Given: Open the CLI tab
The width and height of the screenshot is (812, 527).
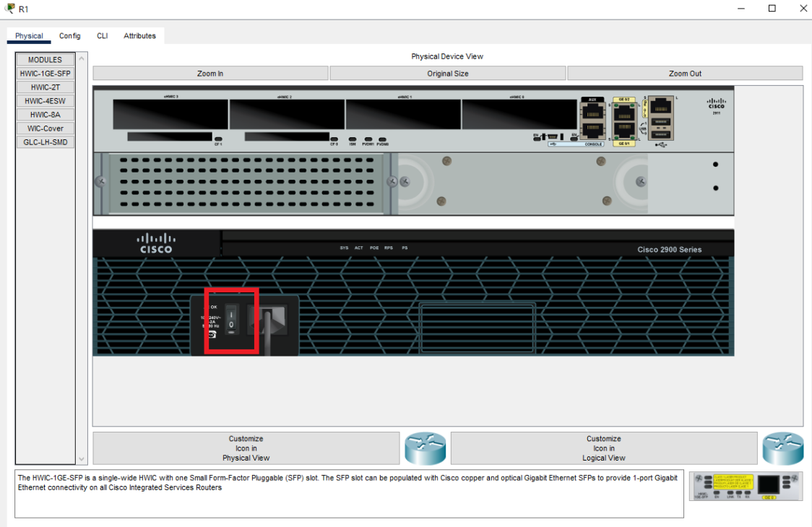Looking at the screenshot, I should click(103, 36).
